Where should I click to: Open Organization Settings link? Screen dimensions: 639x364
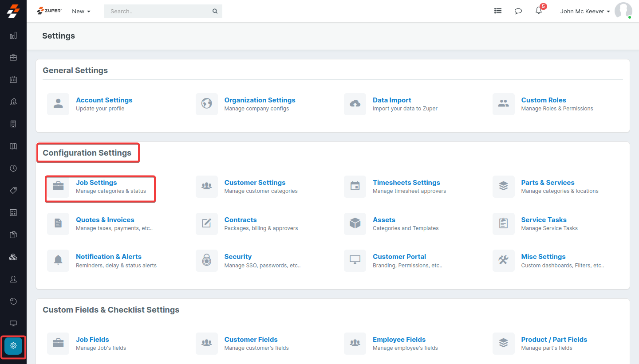point(260,100)
